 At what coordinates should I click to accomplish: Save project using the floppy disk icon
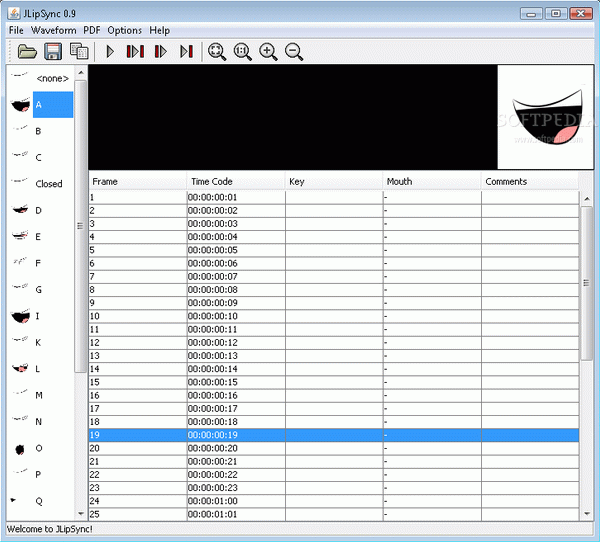53,51
